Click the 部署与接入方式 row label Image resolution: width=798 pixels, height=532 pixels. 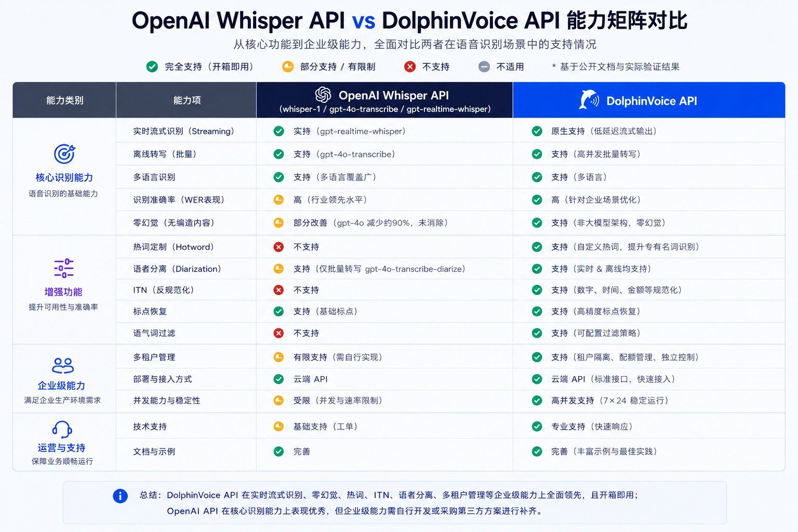tap(163, 379)
